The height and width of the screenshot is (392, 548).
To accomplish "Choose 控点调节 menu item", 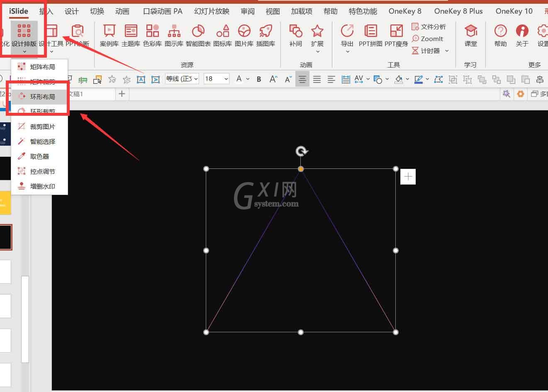I will (x=39, y=171).
